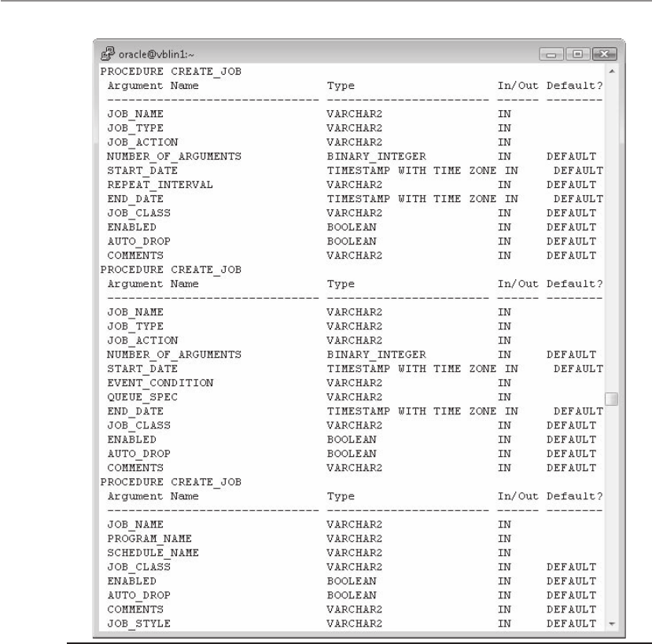Viewport: 652px width, 644px height.
Task: Click VARCHAR2 in the PROGRAM_NAME row
Action: click(354, 539)
